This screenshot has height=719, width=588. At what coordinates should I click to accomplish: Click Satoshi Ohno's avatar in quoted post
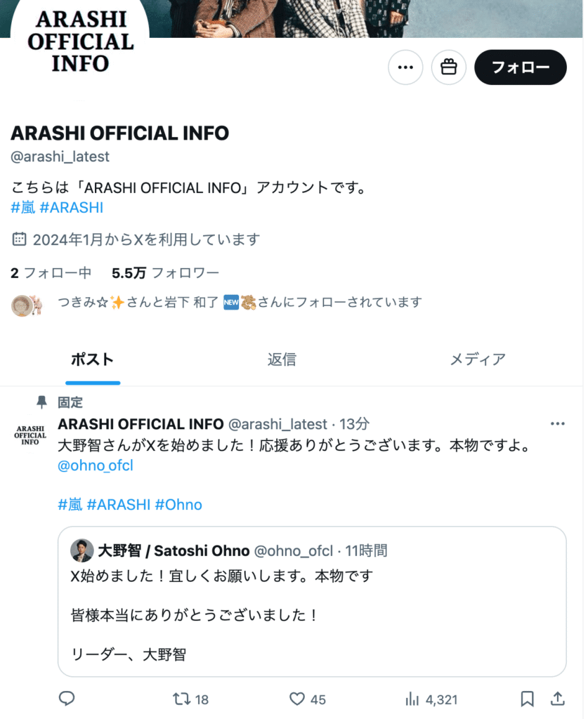pyautogui.click(x=81, y=550)
